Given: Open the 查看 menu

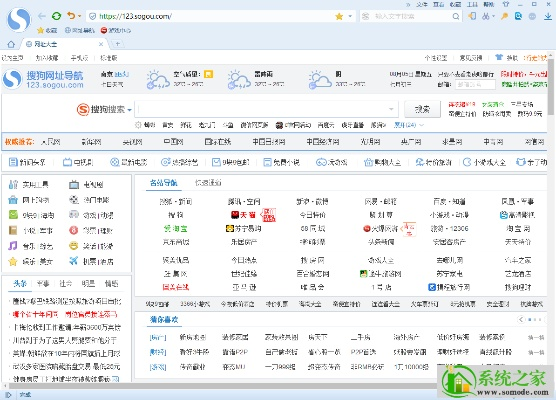Looking at the screenshot, I should (x=438, y=5).
